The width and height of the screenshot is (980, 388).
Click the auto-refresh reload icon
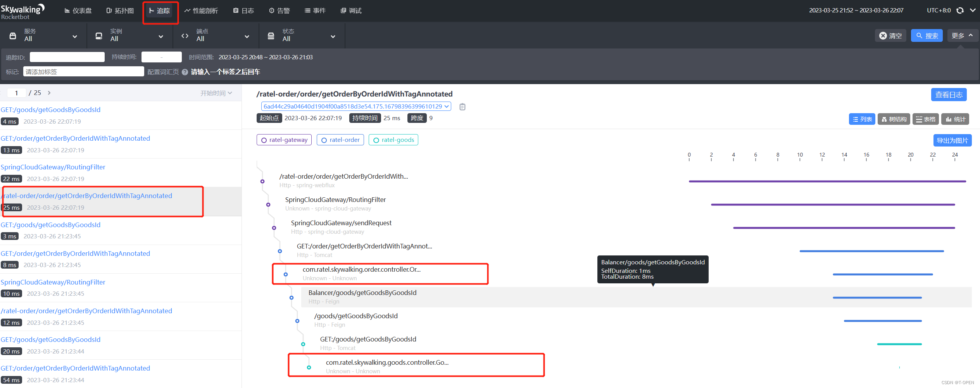pyautogui.click(x=960, y=10)
